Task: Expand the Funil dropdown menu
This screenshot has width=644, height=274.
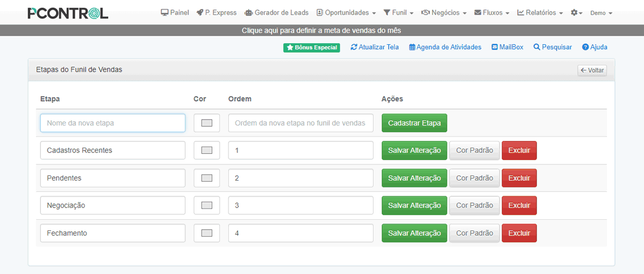Action: point(398,13)
